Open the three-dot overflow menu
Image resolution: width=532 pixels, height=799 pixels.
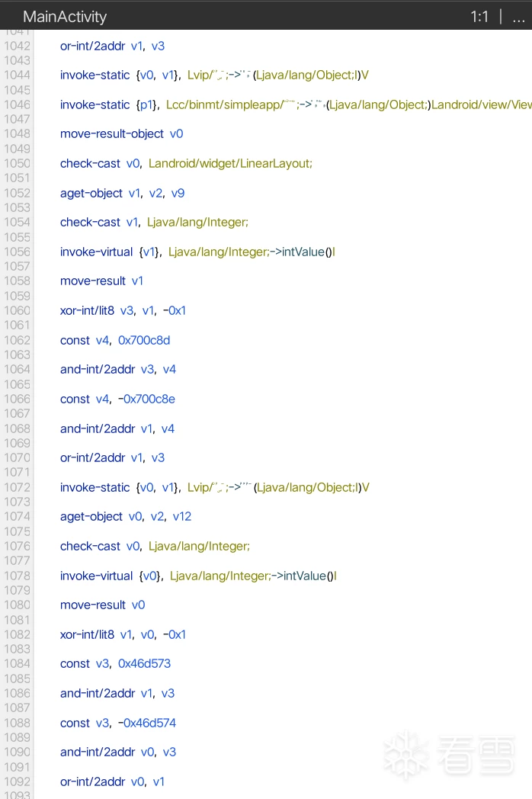click(518, 18)
